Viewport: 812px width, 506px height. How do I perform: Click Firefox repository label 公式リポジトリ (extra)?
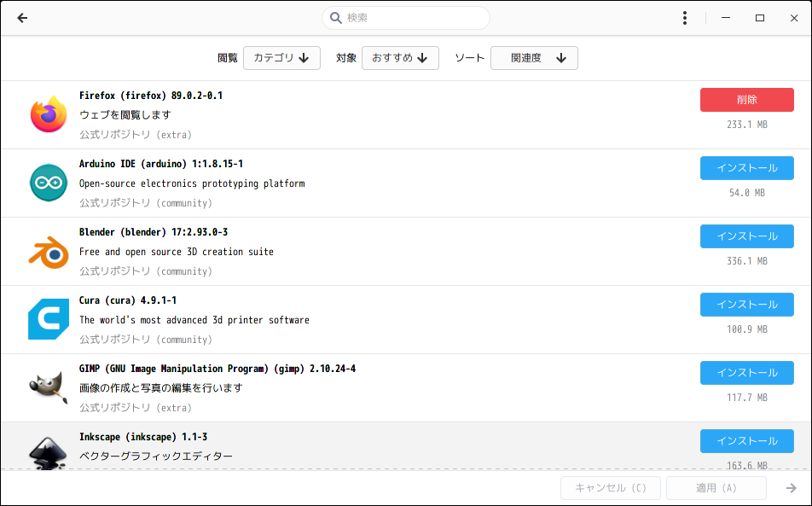click(136, 135)
